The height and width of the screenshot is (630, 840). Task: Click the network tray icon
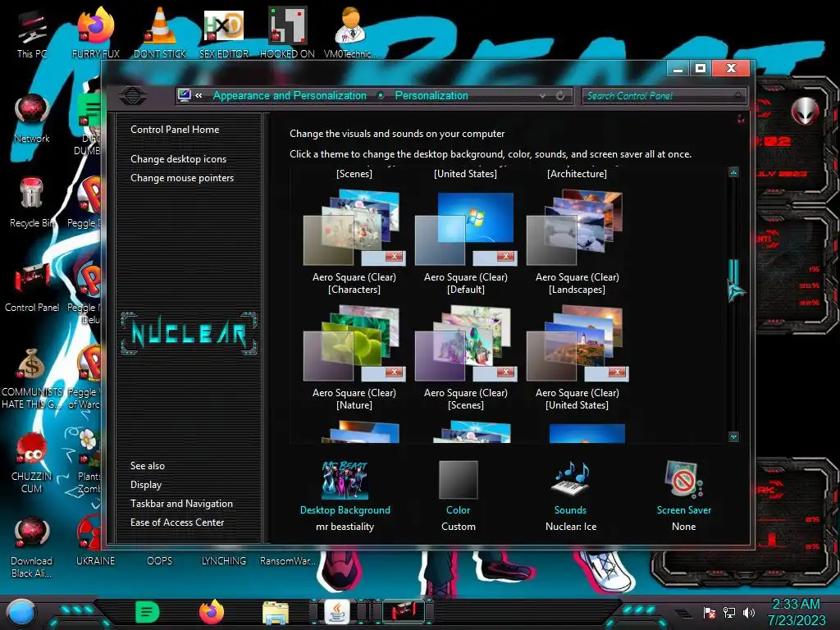tap(728, 613)
